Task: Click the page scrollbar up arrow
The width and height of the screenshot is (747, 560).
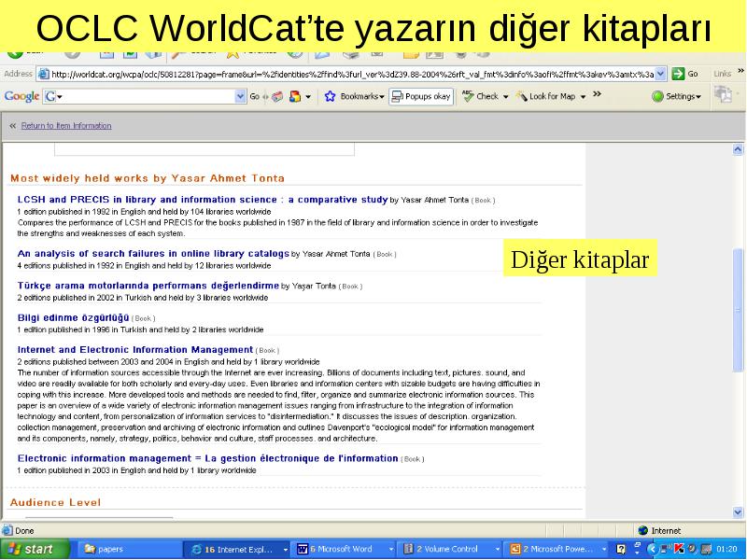Action: 738,150
